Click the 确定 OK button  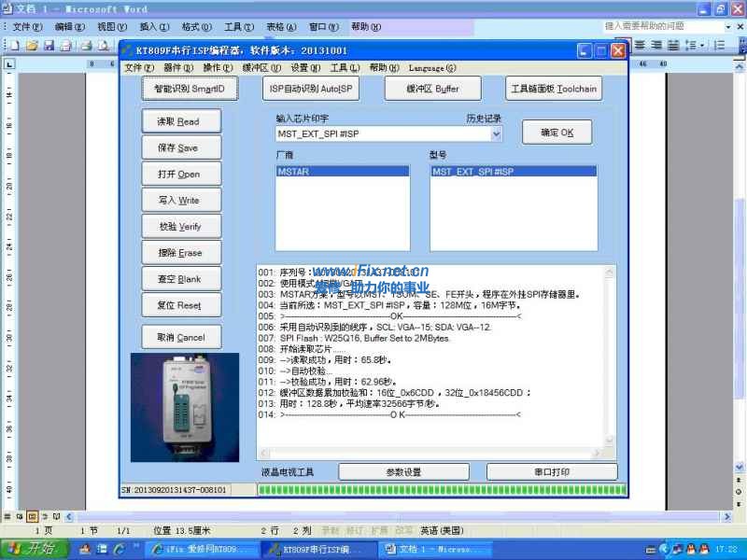[556, 132]
